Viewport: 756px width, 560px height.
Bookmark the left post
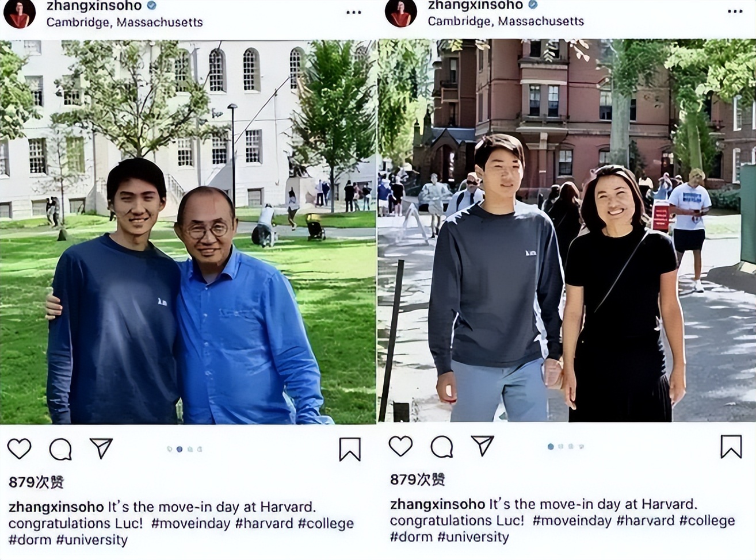click(x=349, y=450)
